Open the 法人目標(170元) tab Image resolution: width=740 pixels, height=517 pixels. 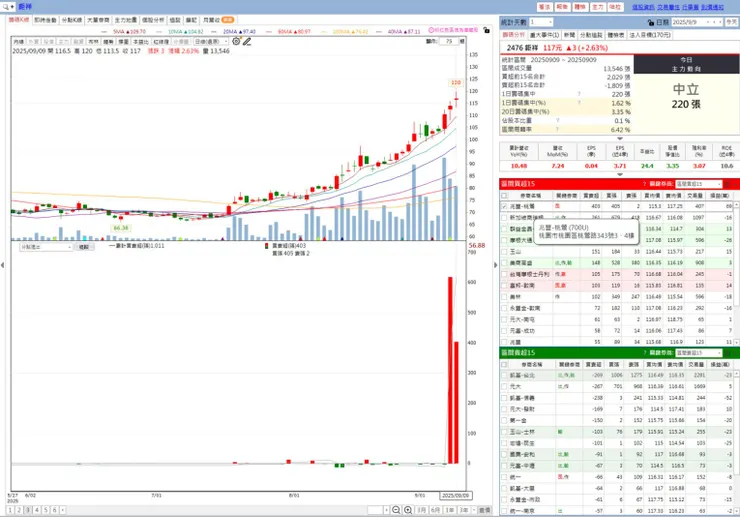[650, 35]
